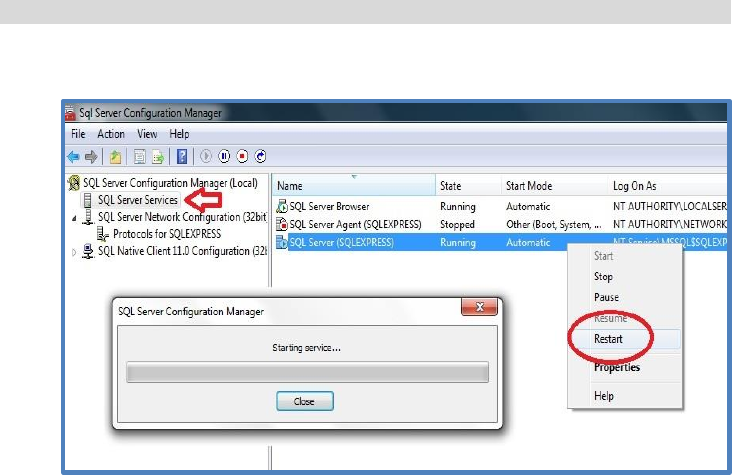Open the Help menu in menu bar
The image size is (732, 475).
179,134
